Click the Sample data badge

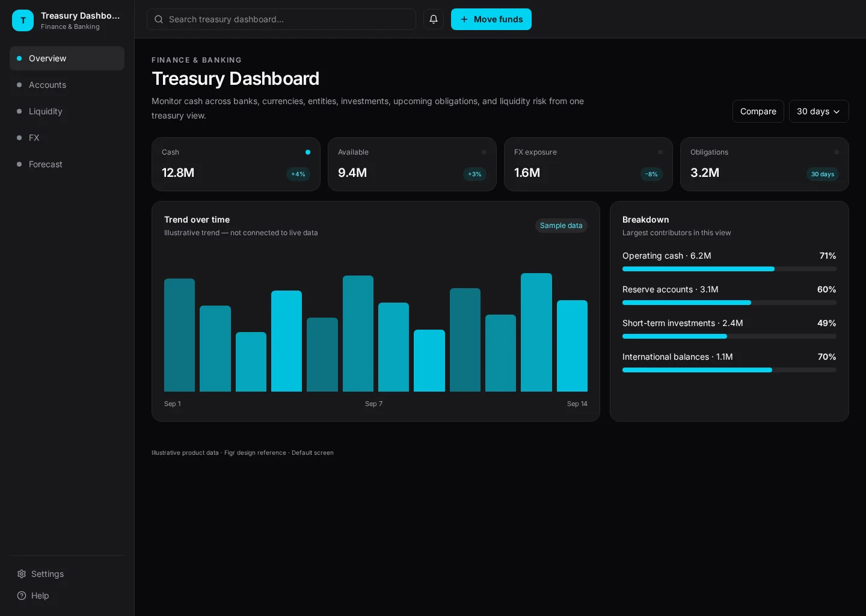pyautogui.click(x=561, y=226)
